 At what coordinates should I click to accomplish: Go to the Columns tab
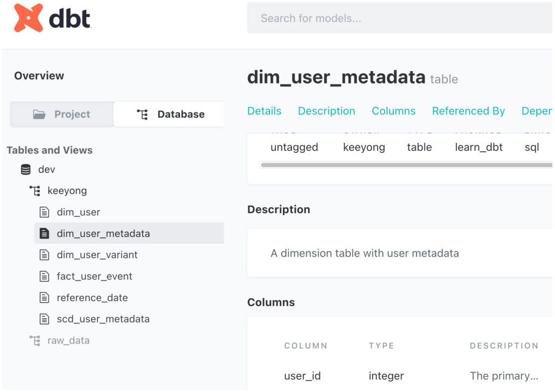coord(393,111)
